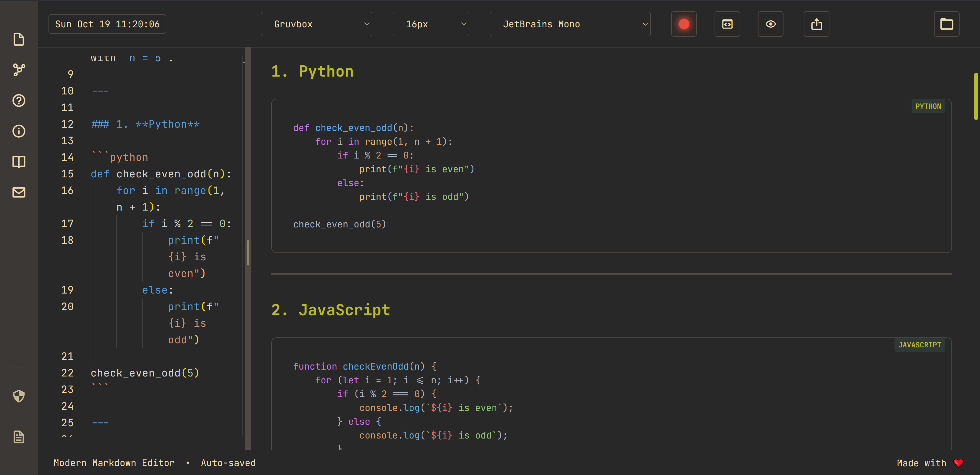Viewport: 980px width, 475px height.
Task: Click the info icon in the sidebar
Action: point(19,131)
